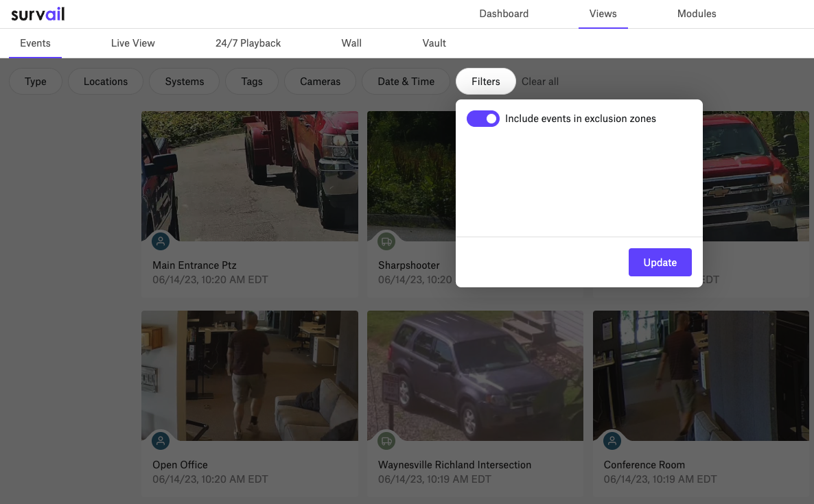Open the Cameras filter dropdown
The width and height of the screenshot is (814, 504).
click(321, 82)
